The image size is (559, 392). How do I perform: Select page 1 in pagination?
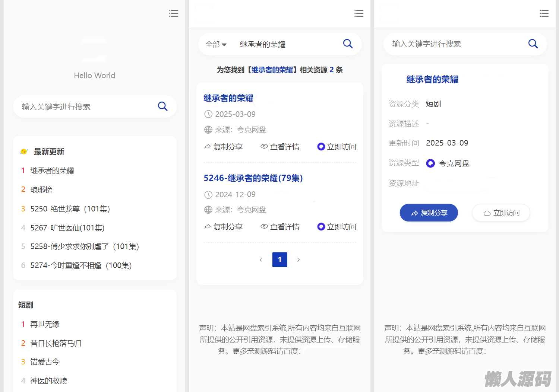279,259
